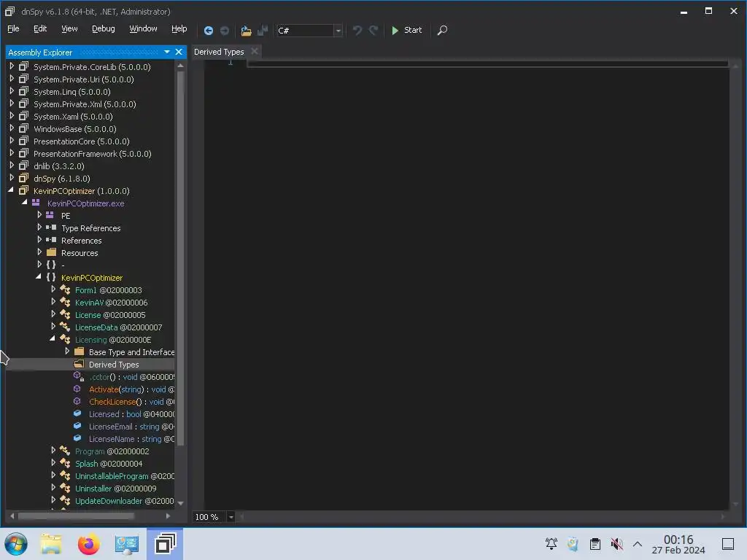Select LicenseName string field

131,439
